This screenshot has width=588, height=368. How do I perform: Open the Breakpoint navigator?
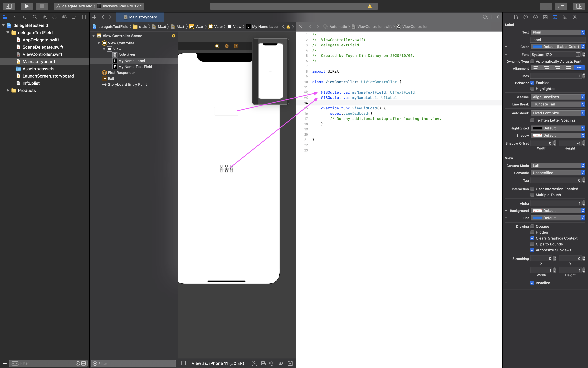(x=74, y=17)
